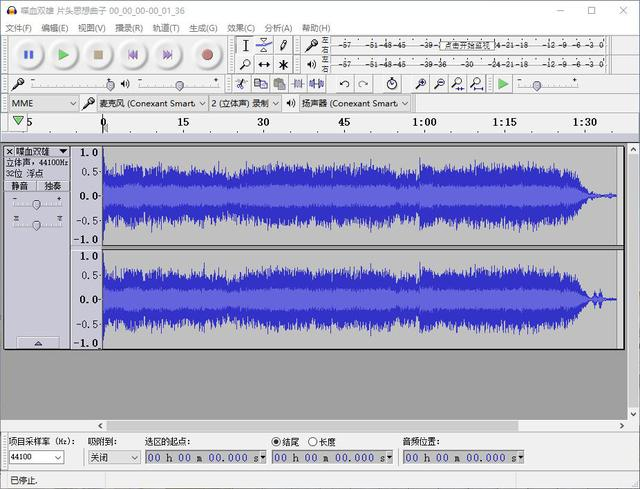Stop playback with the Stop button
This screenshot has width=640, height=489.
(x=98, y=55)
